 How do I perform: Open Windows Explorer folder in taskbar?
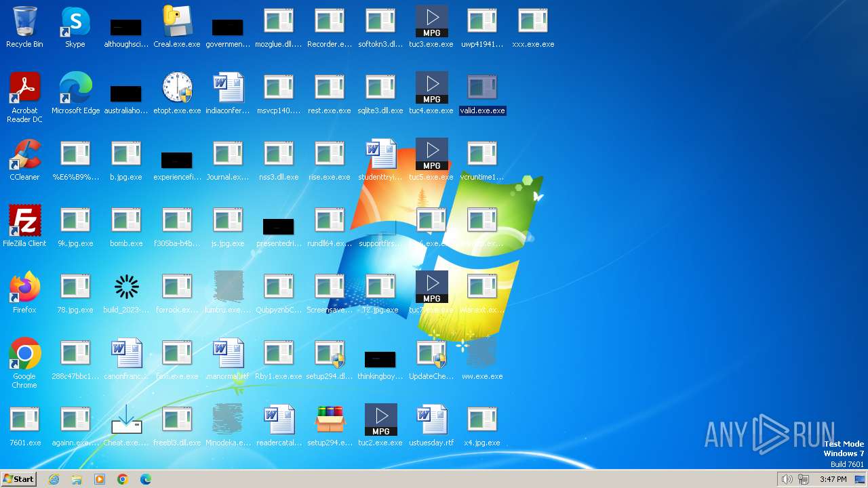tap(77, 479)
